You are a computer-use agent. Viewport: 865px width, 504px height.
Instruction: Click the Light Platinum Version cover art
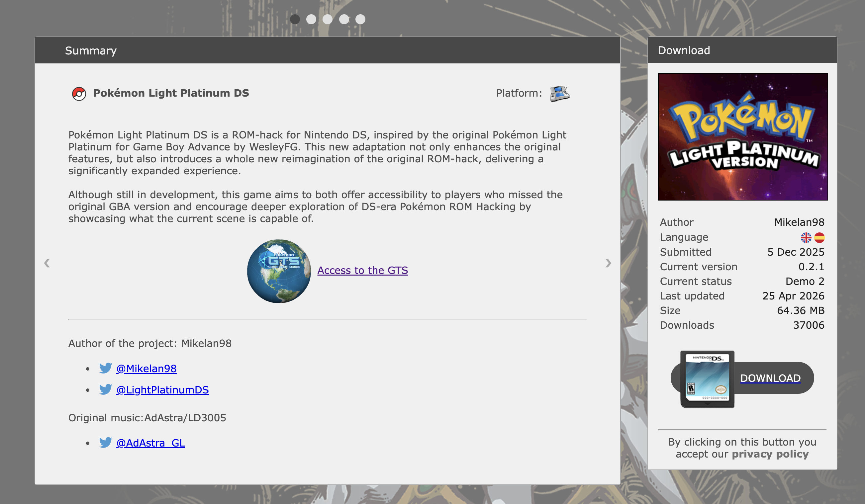click(743, 136)
